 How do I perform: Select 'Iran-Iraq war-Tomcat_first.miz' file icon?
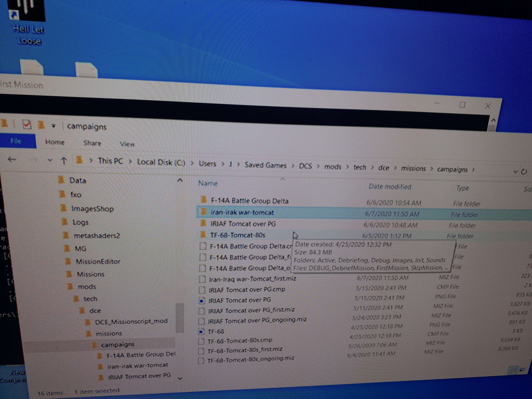(x=203, y=279)
